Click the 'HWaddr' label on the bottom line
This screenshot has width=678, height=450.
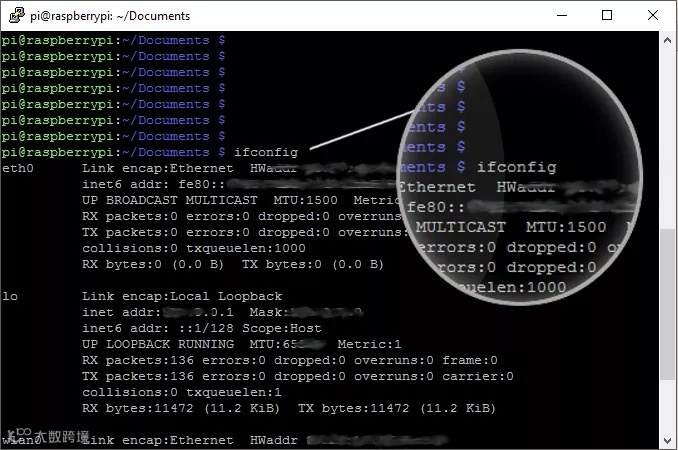pos(274,440)
